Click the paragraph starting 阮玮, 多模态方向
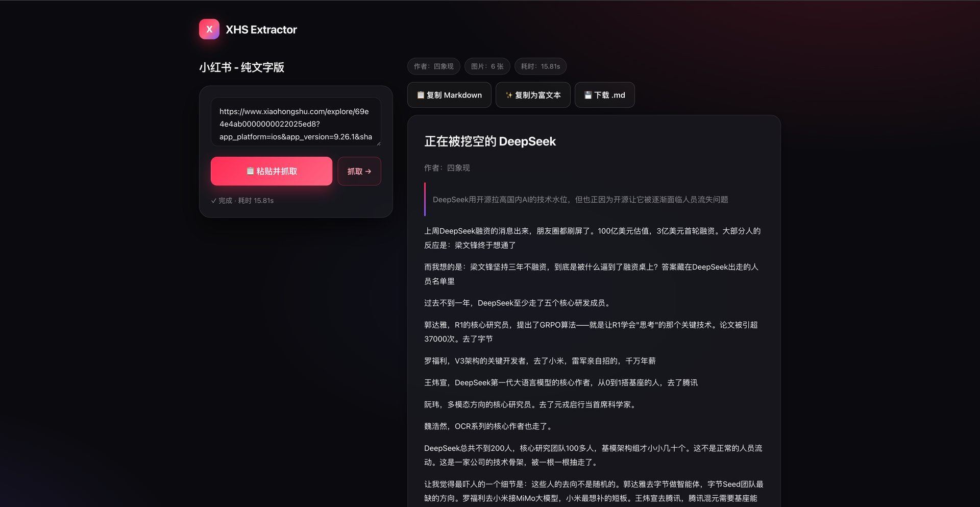Image resolution: width=980 pixels, height=507 pixels. tap(531, 405)
